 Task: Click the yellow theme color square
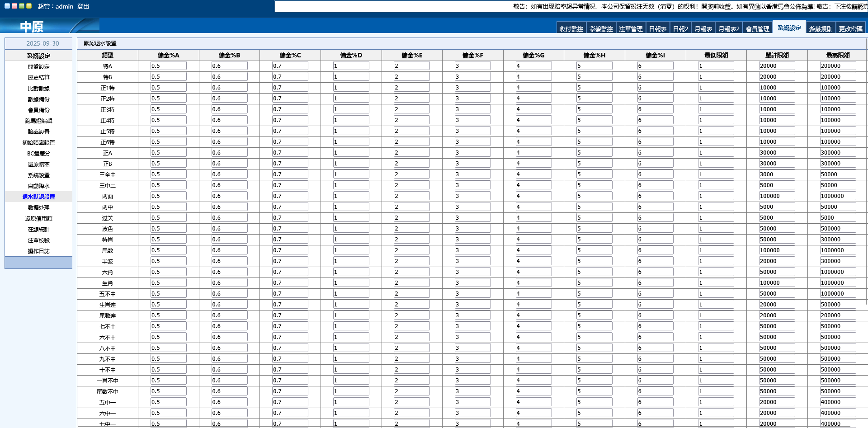point(29,6)
